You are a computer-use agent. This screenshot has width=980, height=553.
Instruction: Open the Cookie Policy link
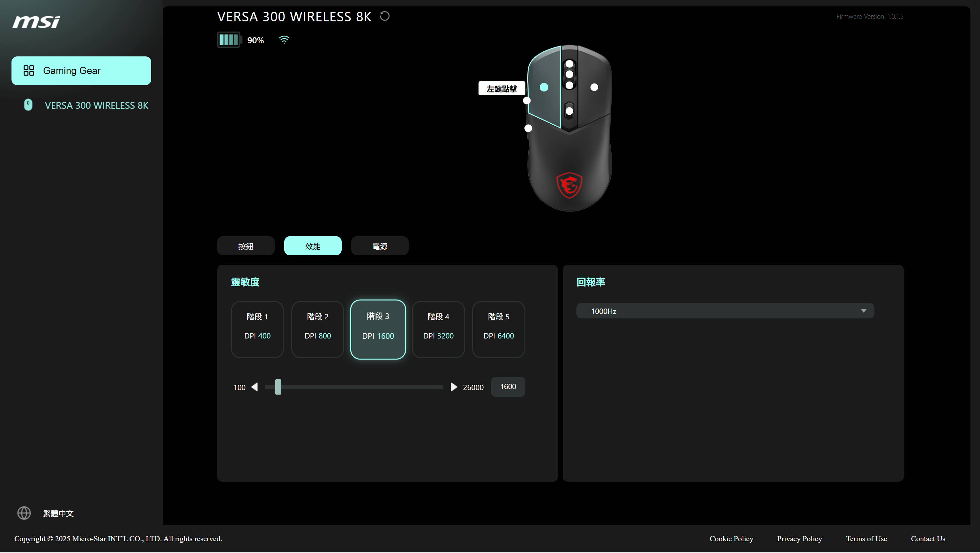[731, 539]
